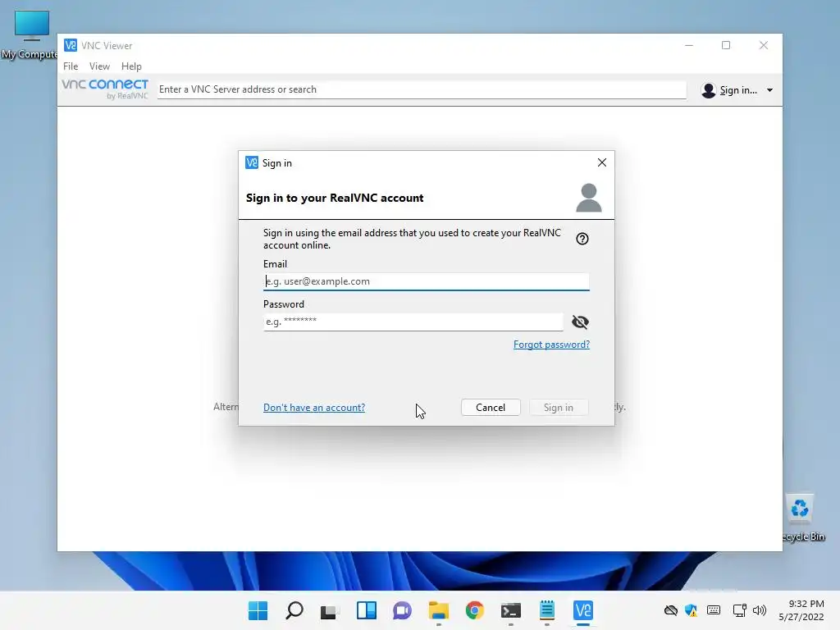Click the Sign in account icon in the toolbar

(x=708, y=90)
